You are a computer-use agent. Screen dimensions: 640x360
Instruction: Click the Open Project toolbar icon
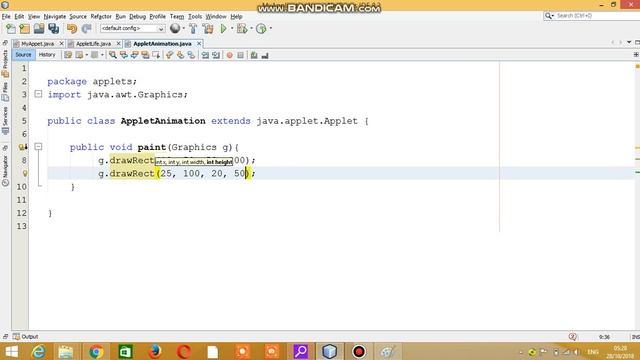pyautogui.click(x=39, y=29)
